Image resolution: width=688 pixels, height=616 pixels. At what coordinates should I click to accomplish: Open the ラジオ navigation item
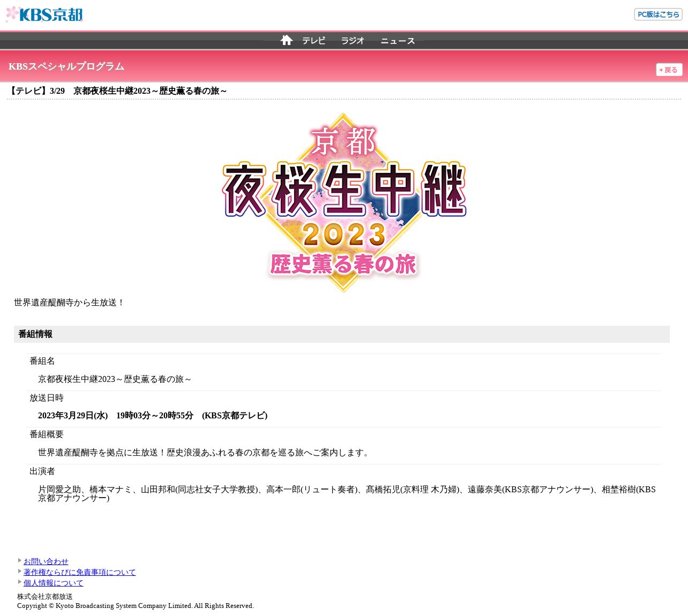coord(353,41)
